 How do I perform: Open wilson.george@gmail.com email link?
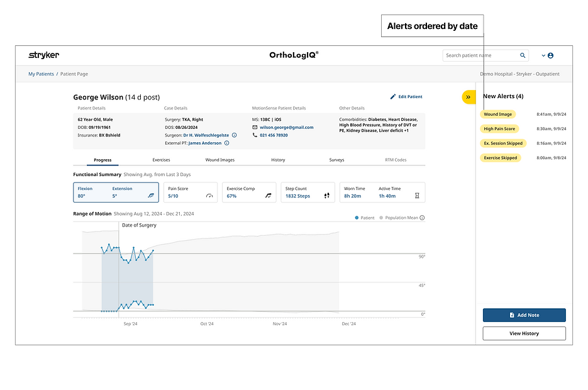tap(287, 128)
